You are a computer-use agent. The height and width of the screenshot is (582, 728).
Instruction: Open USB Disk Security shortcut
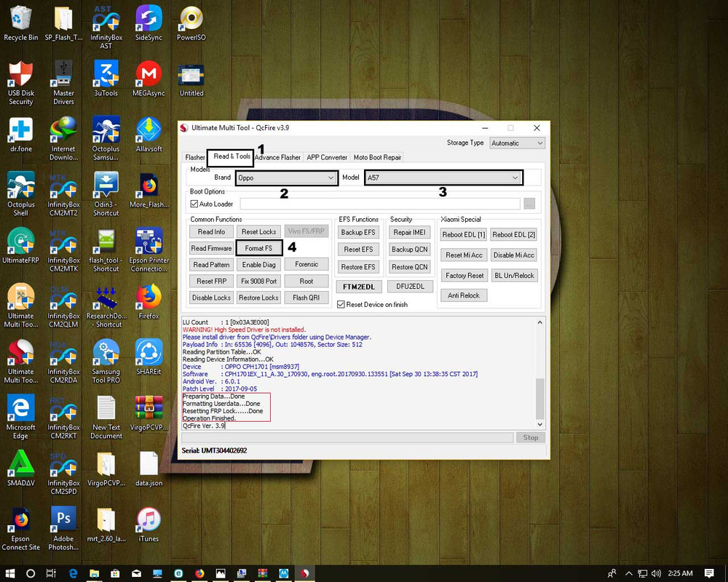[20, 83]
